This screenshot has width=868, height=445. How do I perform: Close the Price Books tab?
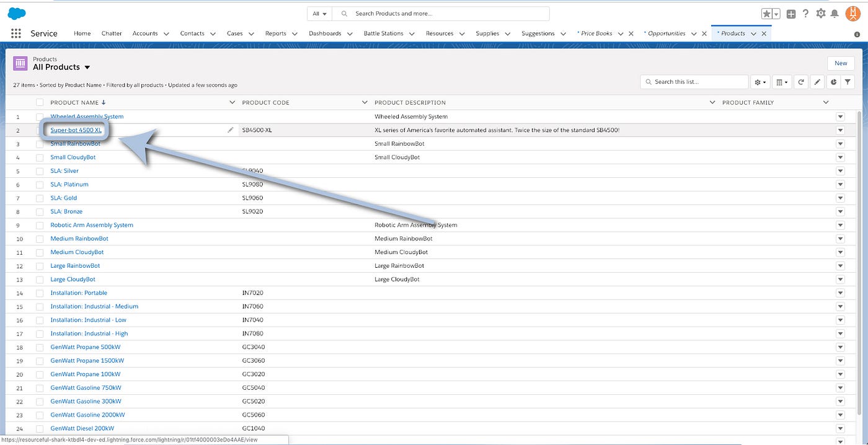631,33
